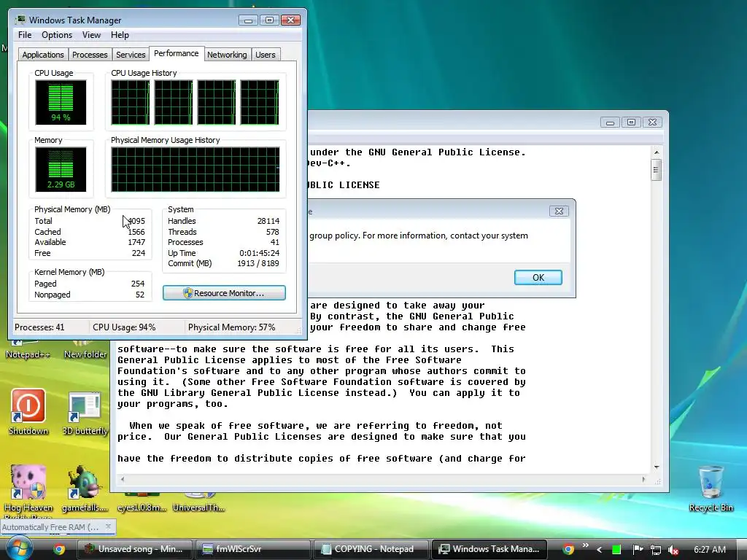
Task: Click the Physical Memory Usage History graph
Action: coord(196,169)
